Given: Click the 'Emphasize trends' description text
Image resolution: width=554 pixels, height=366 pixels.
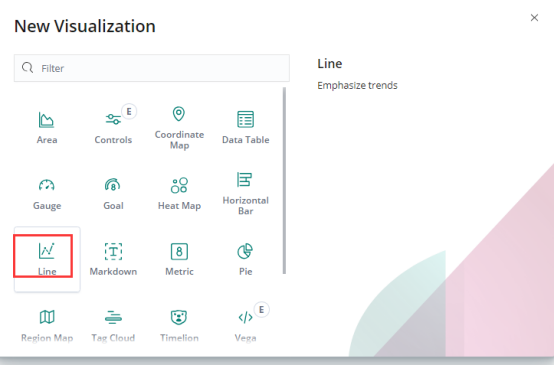Looking at the screenshot, I should click(357, 85).
